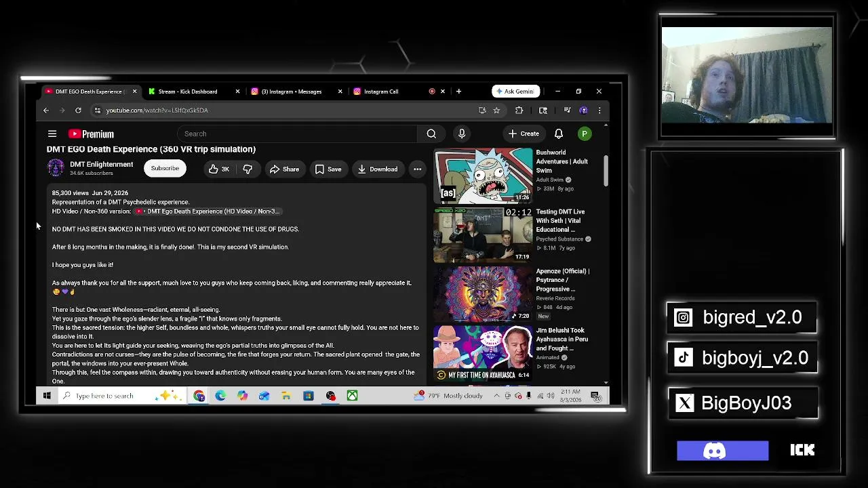
Task: Click the YouTube Create button
Action: click(524, 134)
